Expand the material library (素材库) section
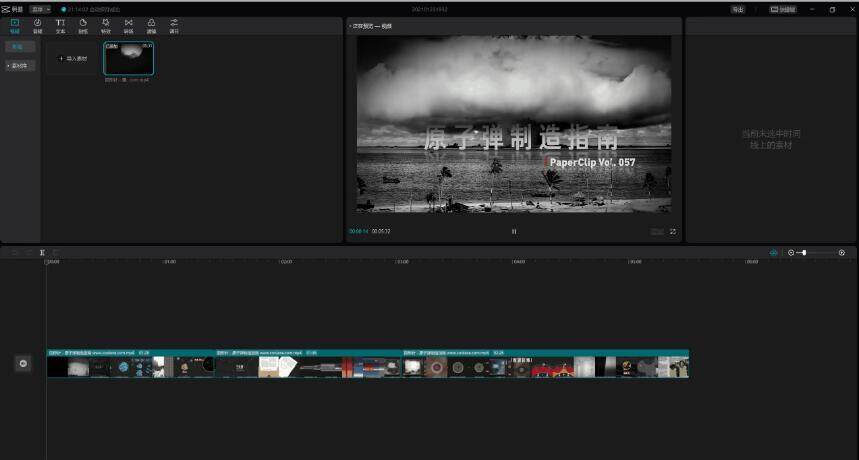This screenshot has width=859, height=460. (20, 66)
